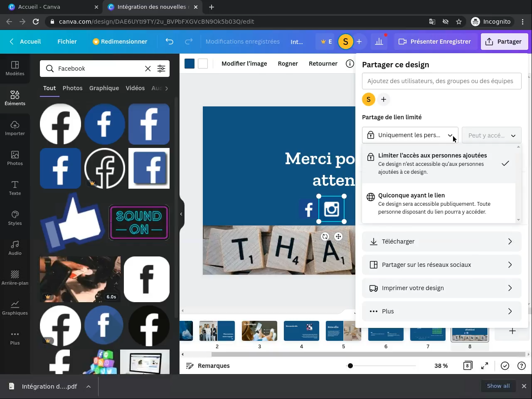Viewport: 532px width, 399px height.
Task: Click the zoom slider handle
Action: click(x=350, y=366)
